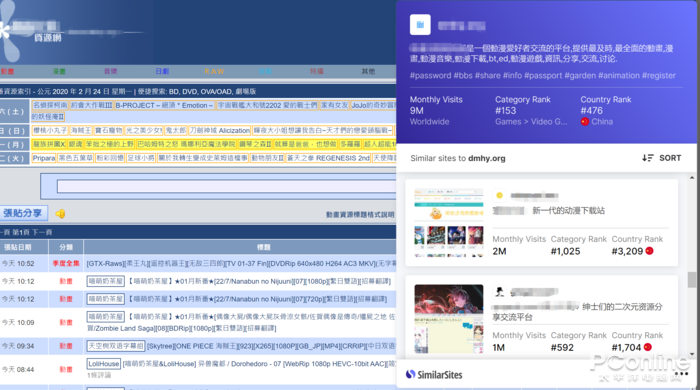Open the 動畫 navigation tab
The width and height of the screenshot is (700, 390).
coord(8,71)
